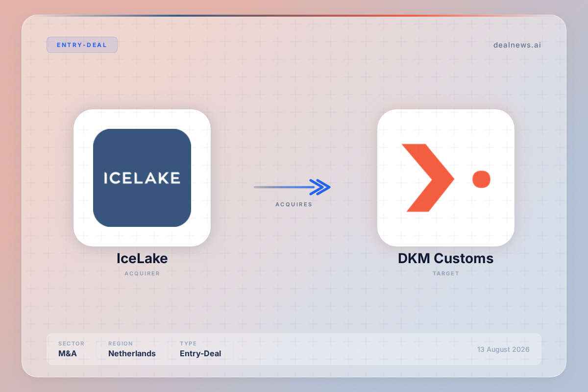The image size is (588, 392).
Task: Click the REGION heading label
Action: click(x=121, y=343)
